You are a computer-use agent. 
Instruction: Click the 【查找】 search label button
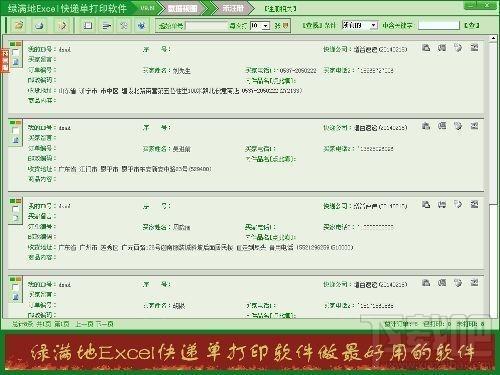[312, 25]
